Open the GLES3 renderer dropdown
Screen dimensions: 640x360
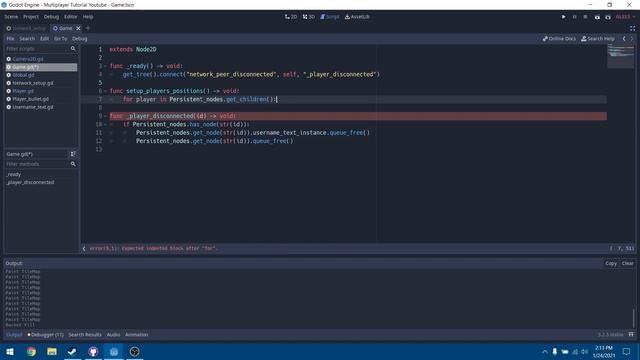point(625,17)
